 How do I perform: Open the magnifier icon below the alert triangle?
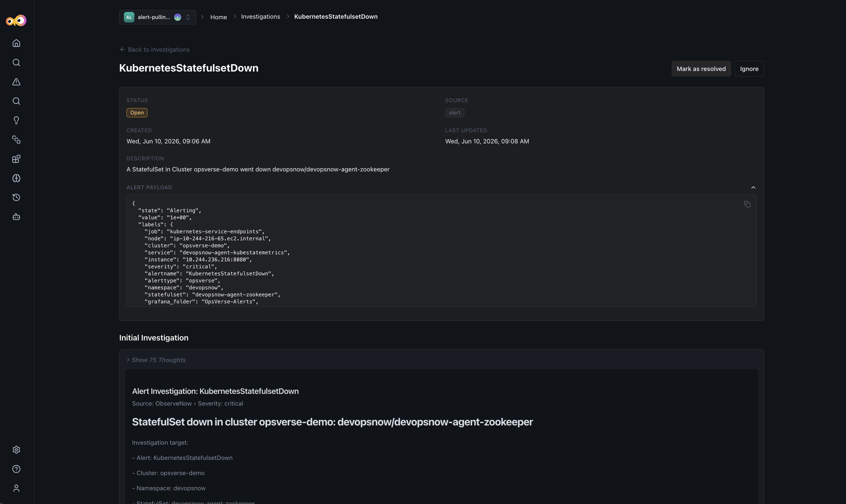tap(16, 101)
